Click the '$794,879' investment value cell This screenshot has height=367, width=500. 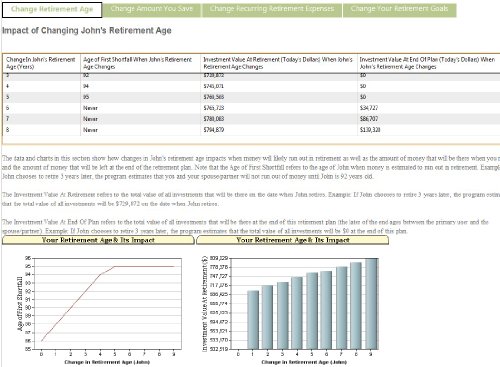tap(279, 130)
